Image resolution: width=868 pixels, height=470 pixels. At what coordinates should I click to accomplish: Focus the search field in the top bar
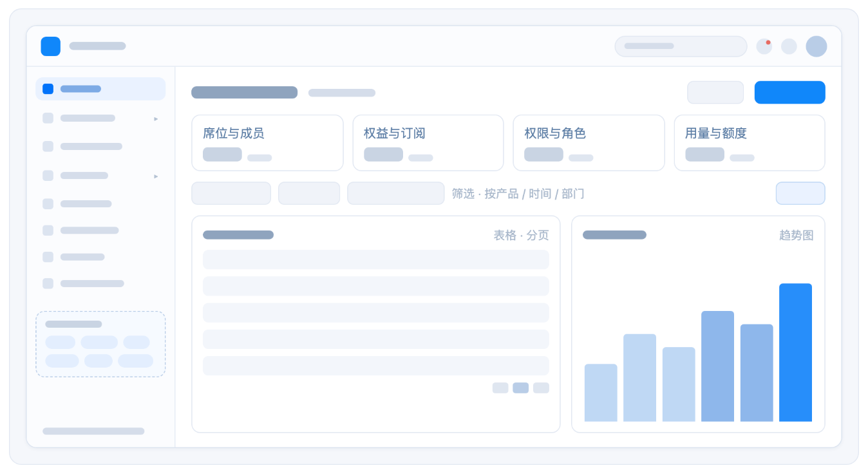point(681,46)
